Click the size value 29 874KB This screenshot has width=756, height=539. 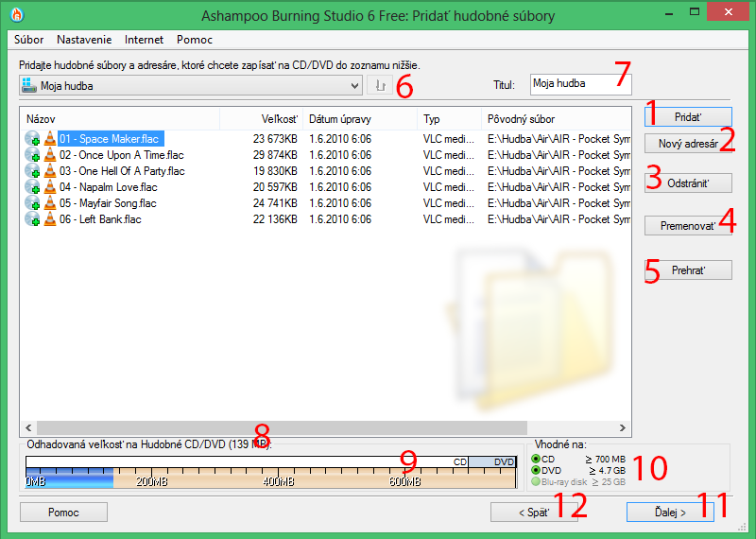coord(275,155)
